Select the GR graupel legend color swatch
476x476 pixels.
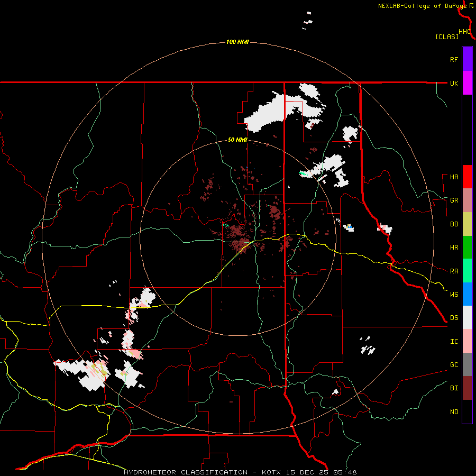click(467, 200)
